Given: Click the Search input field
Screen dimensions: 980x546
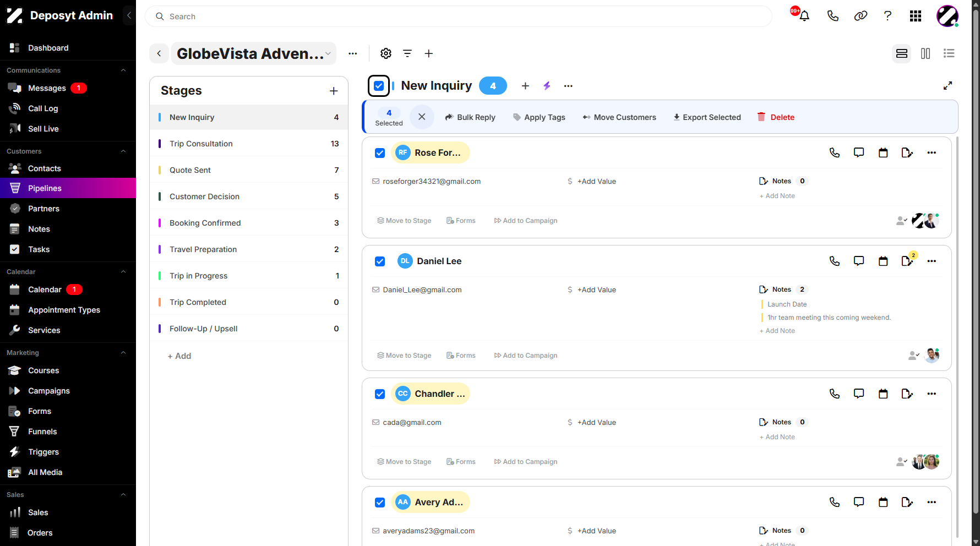Looking at the screenshot, I should (458, 17).
